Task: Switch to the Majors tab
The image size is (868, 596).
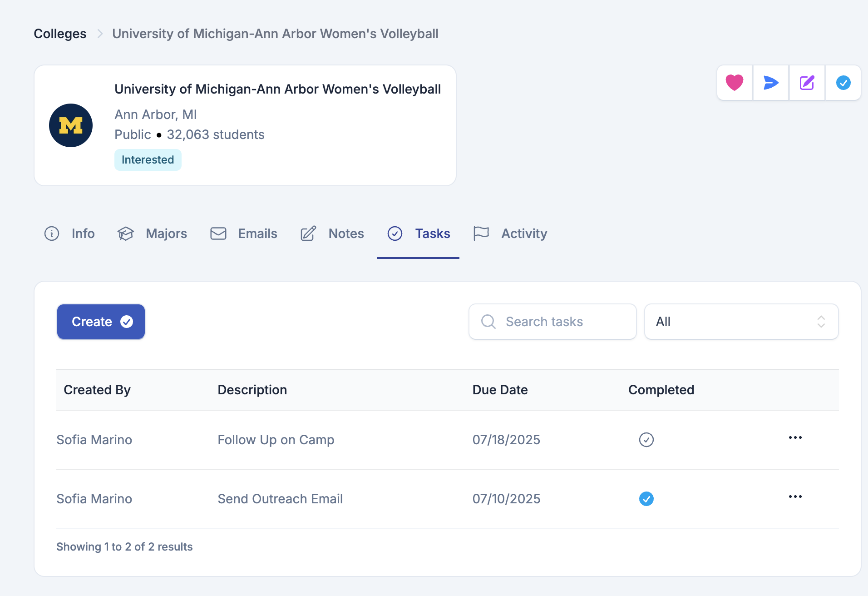Action: pyautogui.click(x=152, y=233)
